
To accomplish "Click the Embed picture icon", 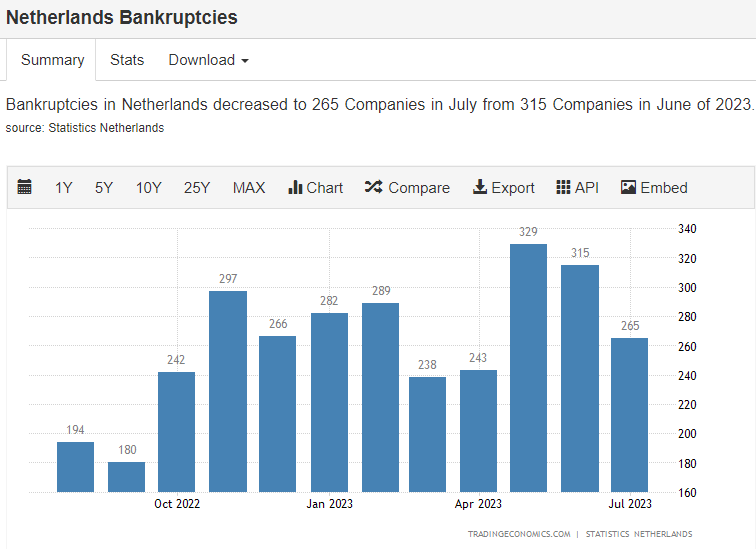I will (628, 187).
